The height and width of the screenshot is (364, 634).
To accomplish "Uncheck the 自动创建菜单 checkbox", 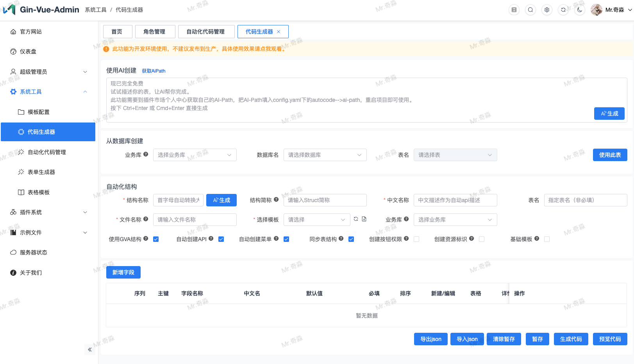I will pyautogui.click(x=286, y=239).
